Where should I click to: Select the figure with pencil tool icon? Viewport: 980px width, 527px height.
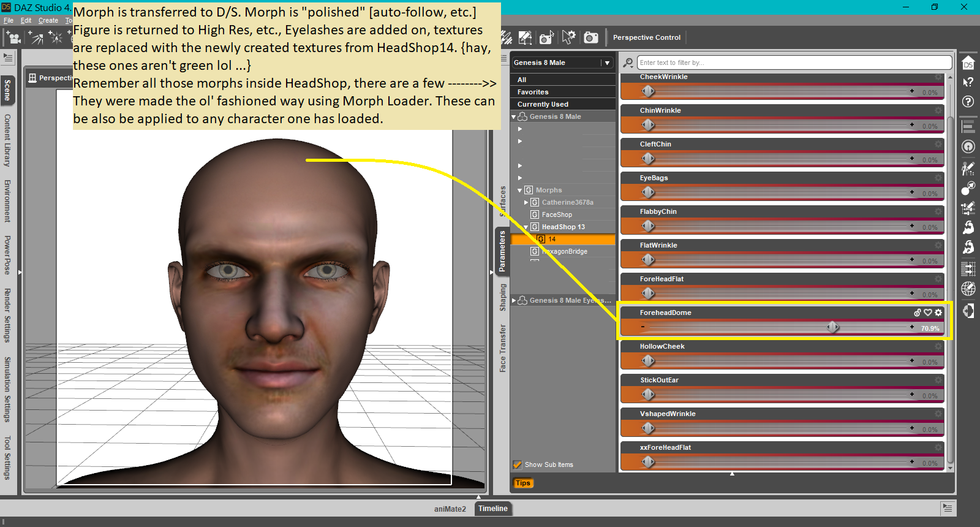pos(968,168)
